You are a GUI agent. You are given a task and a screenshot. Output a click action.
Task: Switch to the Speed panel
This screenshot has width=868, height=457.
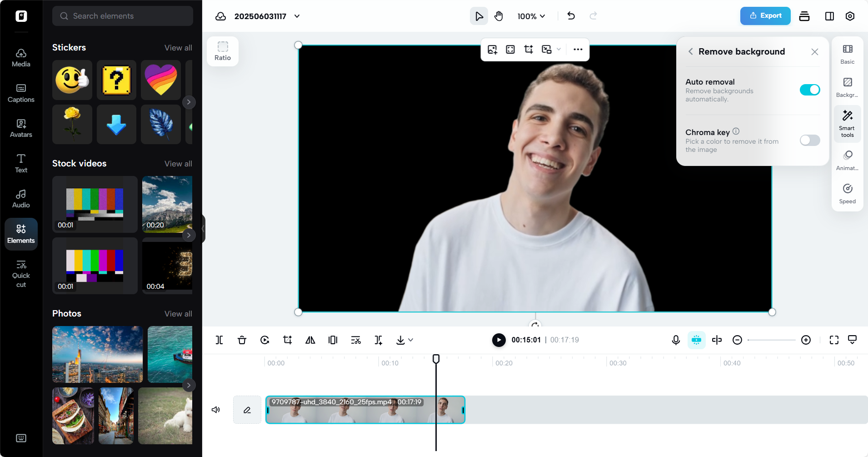tap(847, 193)
